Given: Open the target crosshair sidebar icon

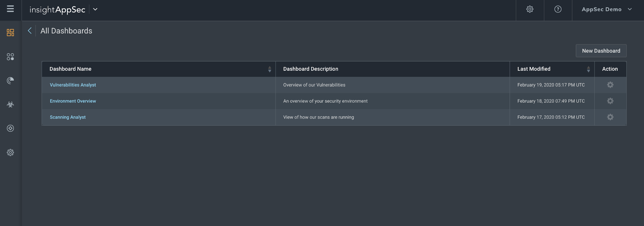Looking at the screenshot, I should [10, 128].
